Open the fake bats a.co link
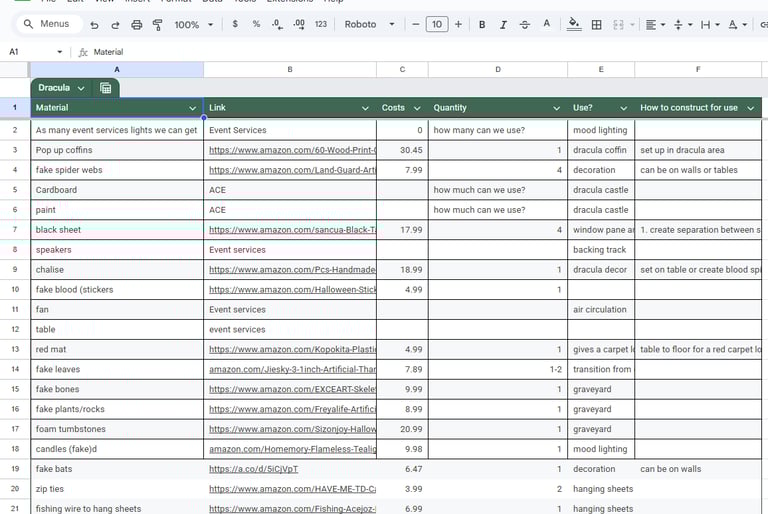Image resolution: width=768 pixels, height=514 pixels. (x=253, y=469)
